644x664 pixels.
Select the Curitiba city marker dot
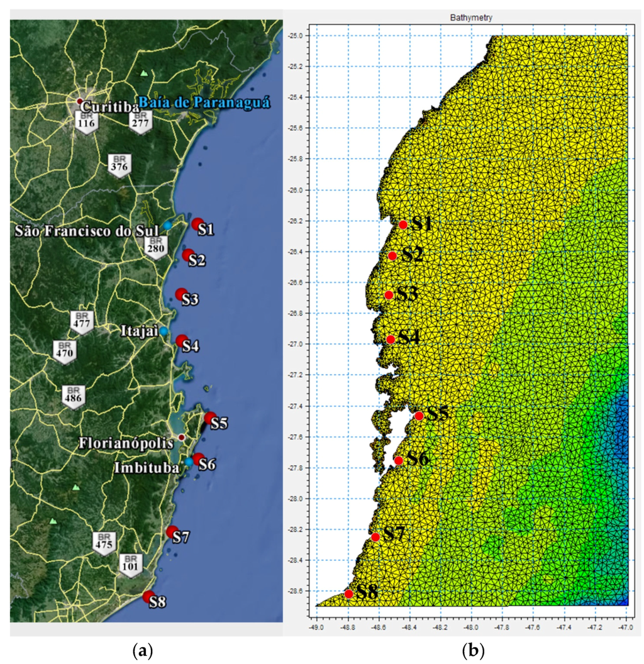79,101
